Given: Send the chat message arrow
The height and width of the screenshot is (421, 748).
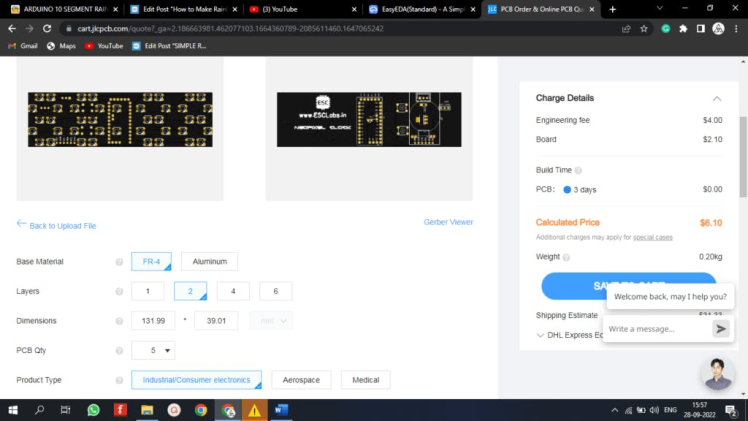Looking at the screenshot, I should [x=721, y=329].
